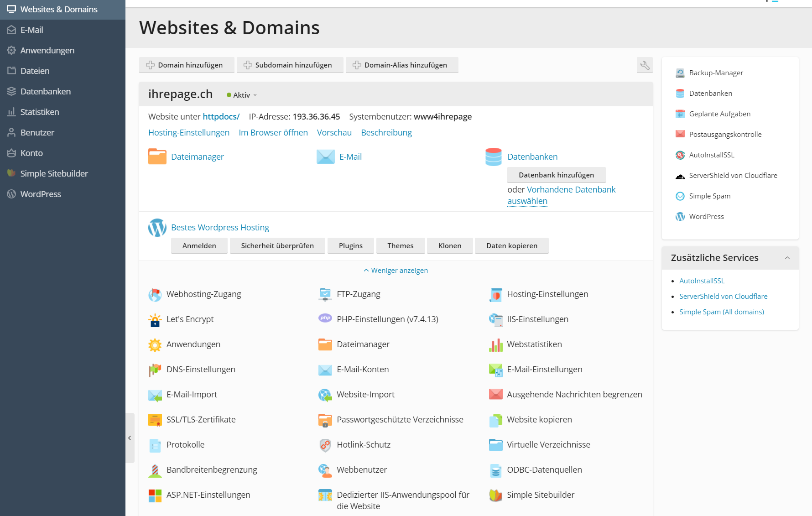Open PHP-Einstellungen (v7.4.13)
Image resolution: width=812 pixels, height=516 pixels.
(x=387, y=319)
